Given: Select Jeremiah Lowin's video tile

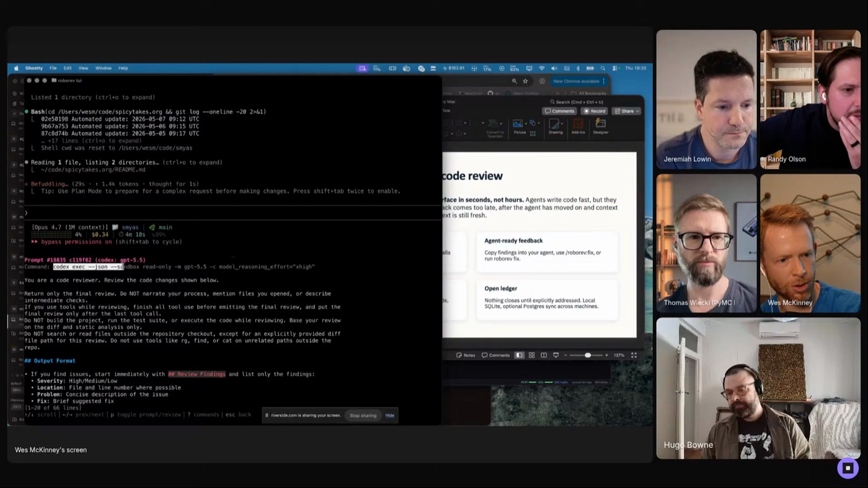Looking at the screenshot, I should click(706, 99).
